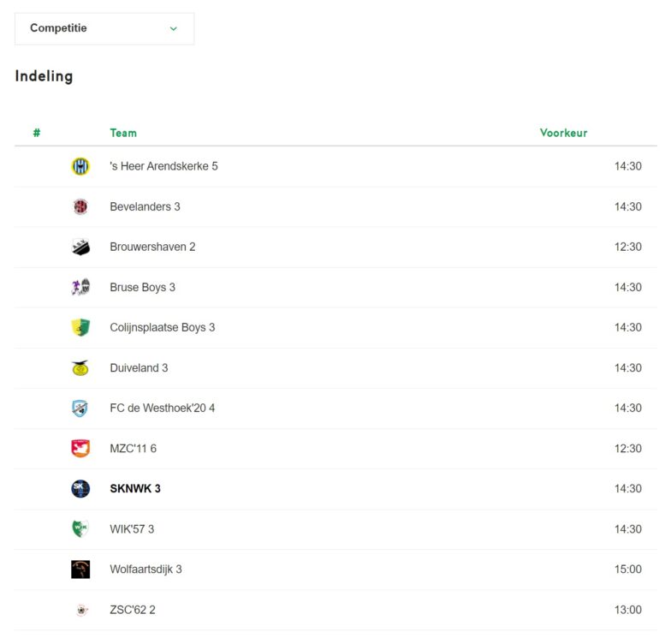Click the Colijnsplaatse Boys shield logo
665x644 pixels.
tap(80, 327)
